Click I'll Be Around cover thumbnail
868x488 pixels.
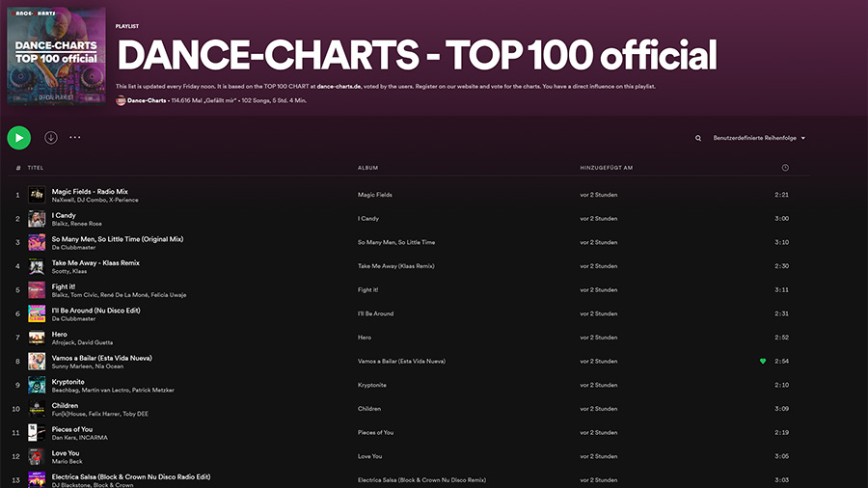pos(37,313)
